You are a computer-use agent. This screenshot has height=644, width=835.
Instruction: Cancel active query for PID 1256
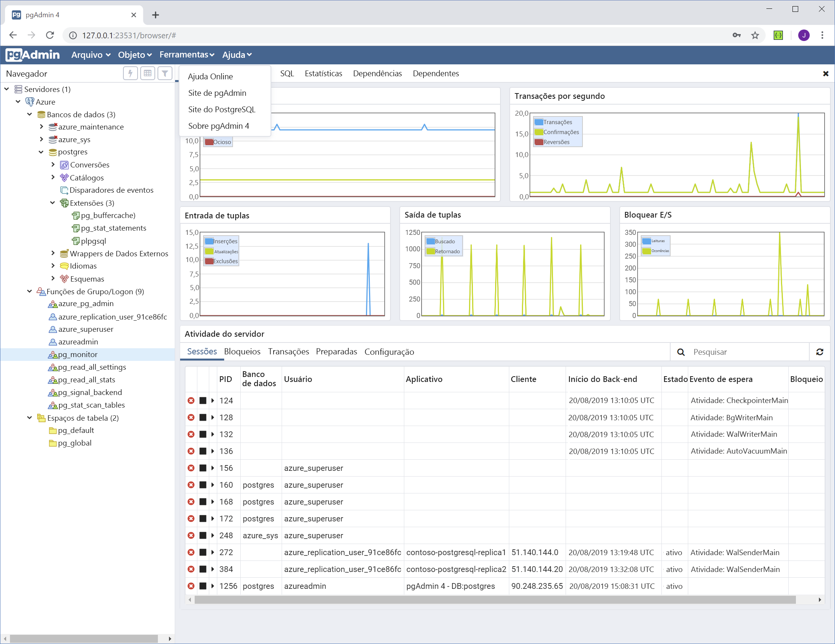click(x=203, y=586)
